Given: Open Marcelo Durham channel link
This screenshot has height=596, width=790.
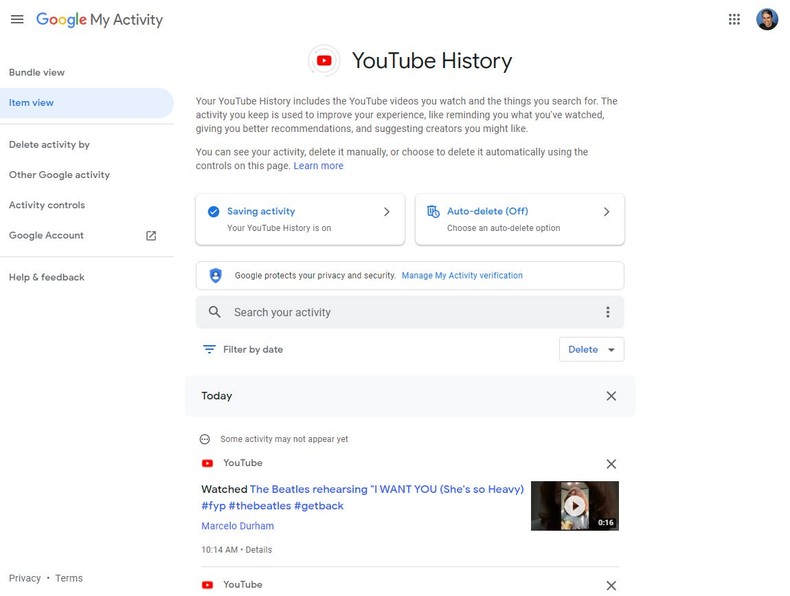Looking at the screenshot, I should [x=238, y=526].
